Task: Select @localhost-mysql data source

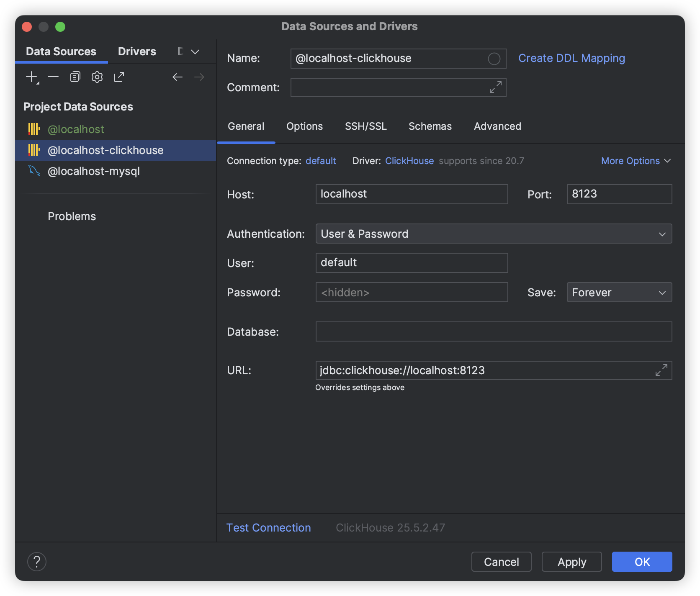Action: 94,171
